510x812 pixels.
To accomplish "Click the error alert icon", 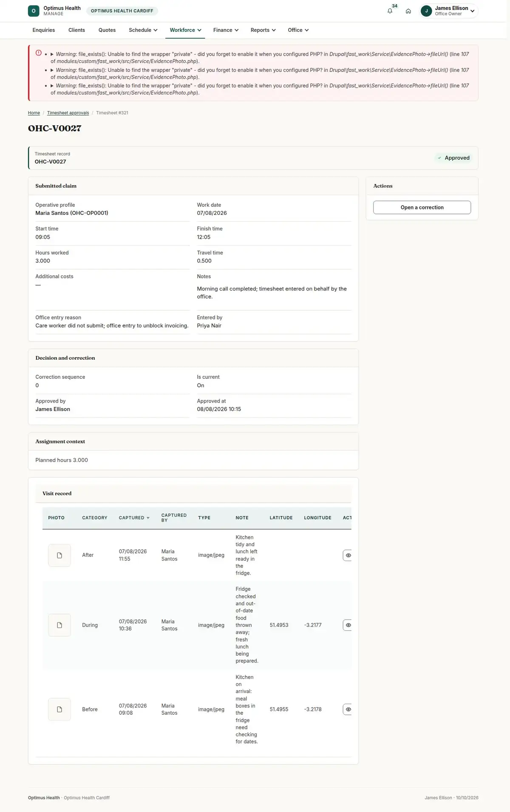I will (x=39, y=53).
